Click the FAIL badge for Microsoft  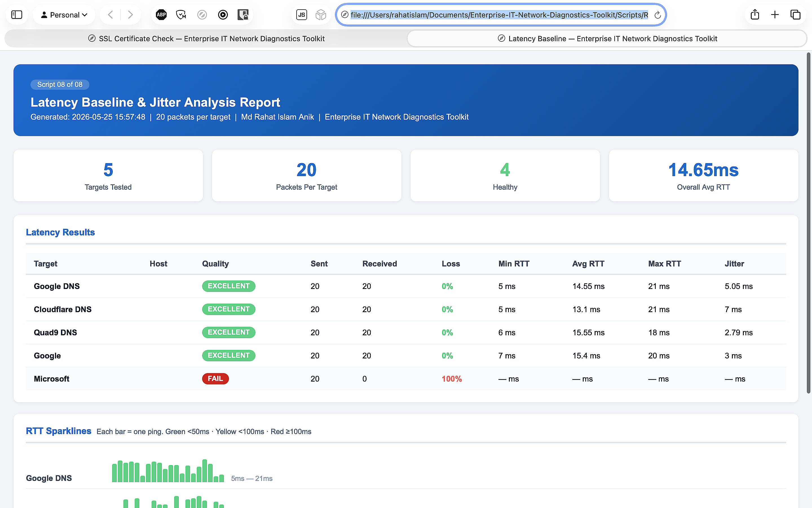click(x=215, y=379)
